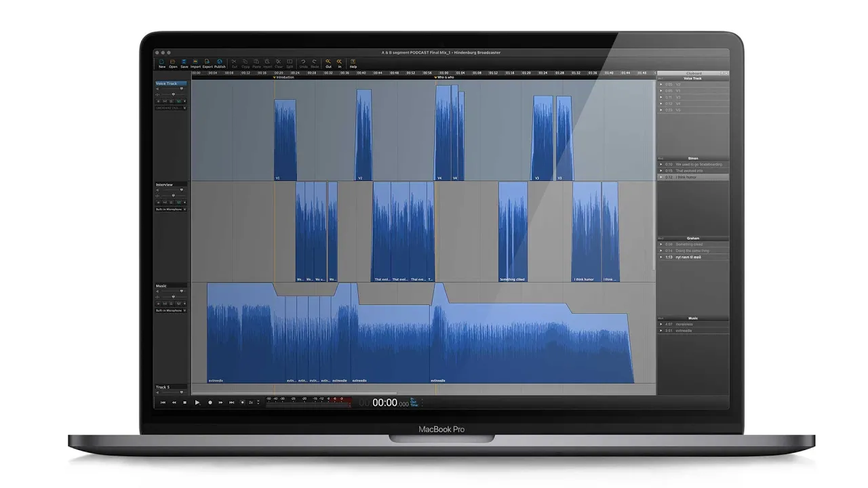
Task: Click the Clipboard panel title bar
Action: click(693, 73)
